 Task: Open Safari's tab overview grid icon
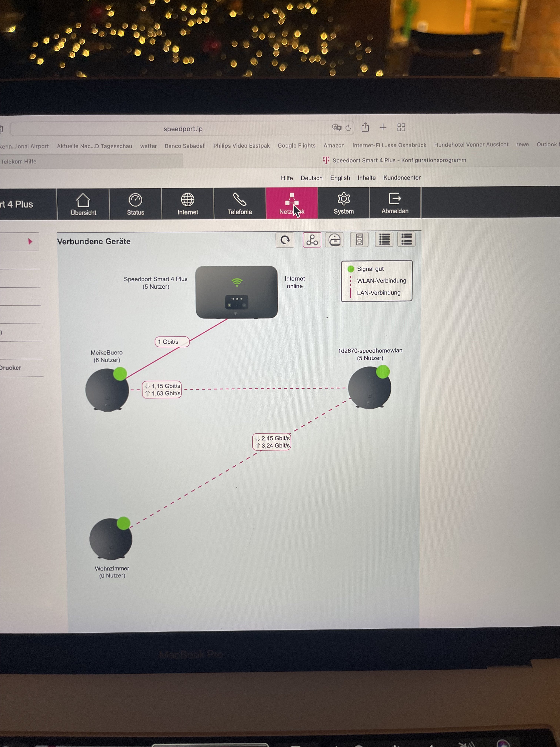coord(401,127)
